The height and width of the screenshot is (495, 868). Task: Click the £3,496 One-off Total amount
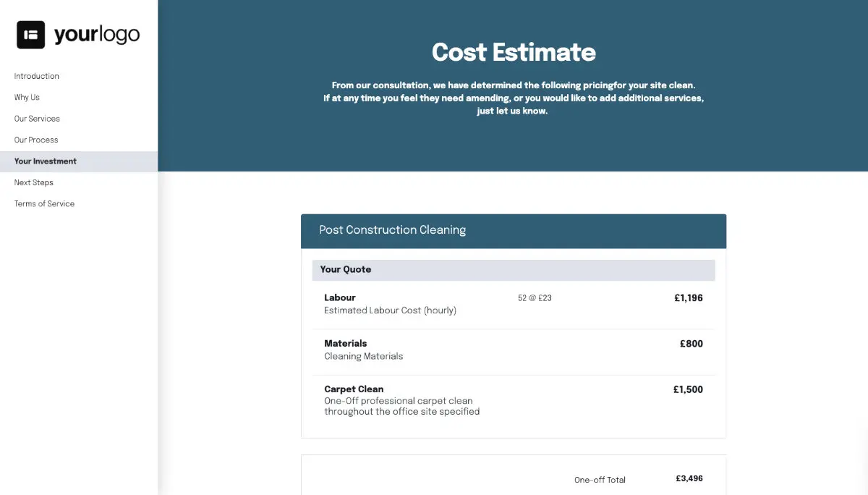[689, 478]
